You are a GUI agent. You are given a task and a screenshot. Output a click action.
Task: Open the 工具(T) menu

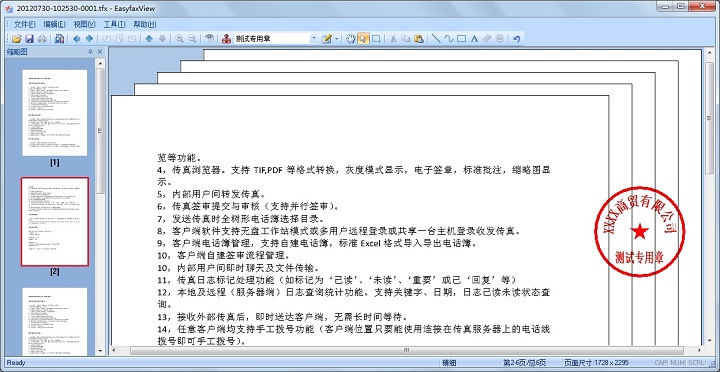click(x=114, y=24)
